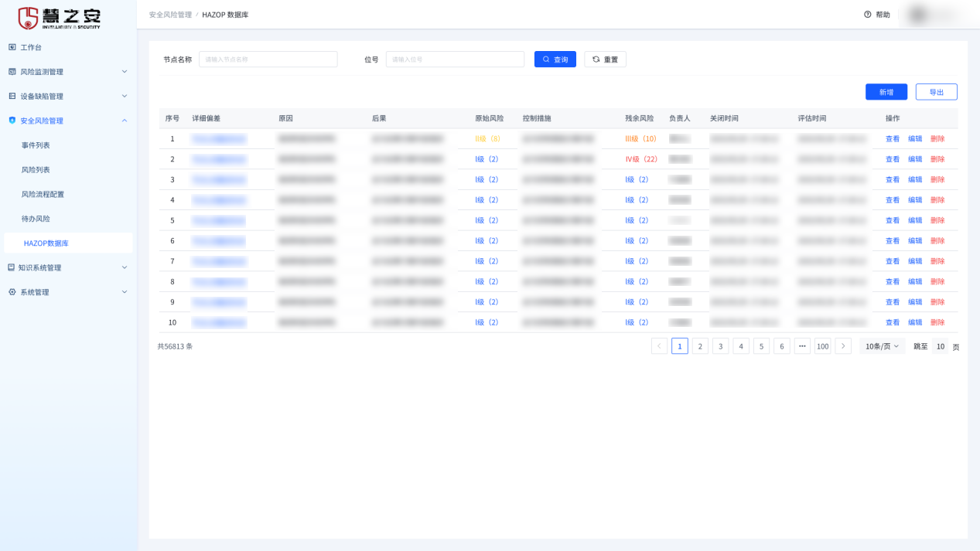This screenshot has width=980, height=551.
Task: Click the 节点名称 input field
Action: 268,60
